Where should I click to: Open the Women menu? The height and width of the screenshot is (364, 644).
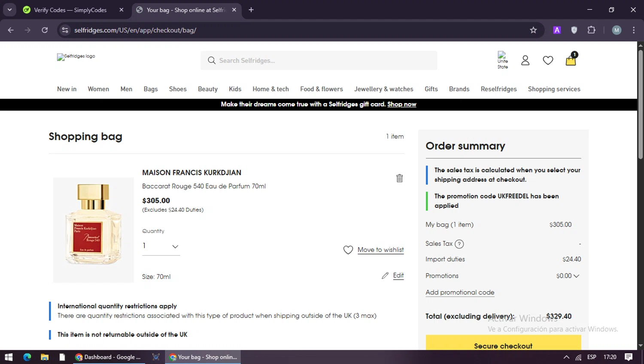98,89
